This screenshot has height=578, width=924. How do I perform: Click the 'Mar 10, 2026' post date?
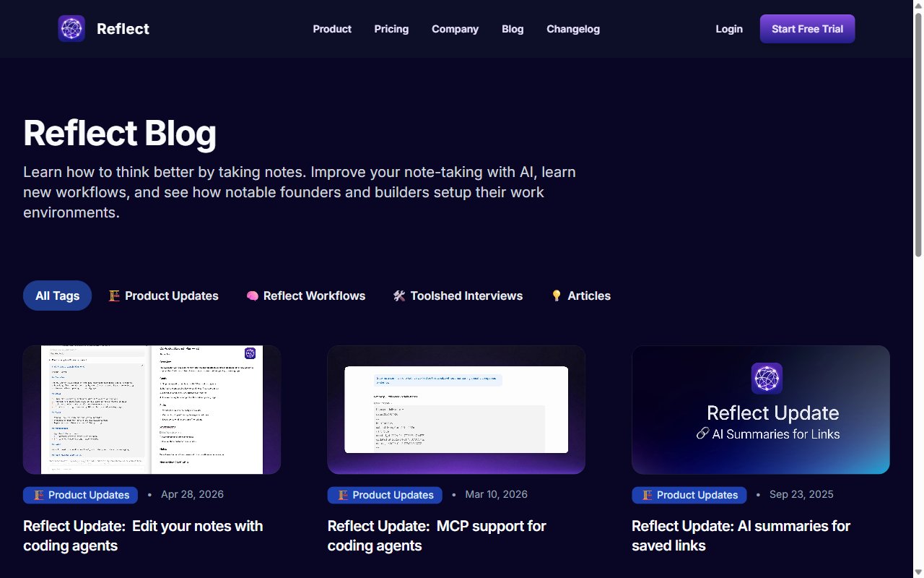pos(497,495)
